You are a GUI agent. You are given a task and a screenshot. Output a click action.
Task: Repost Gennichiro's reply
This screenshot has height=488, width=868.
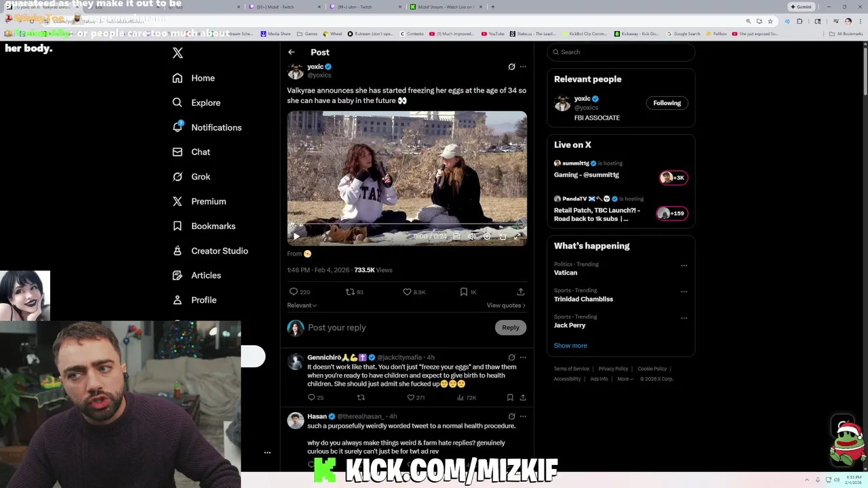click(361, 397)
